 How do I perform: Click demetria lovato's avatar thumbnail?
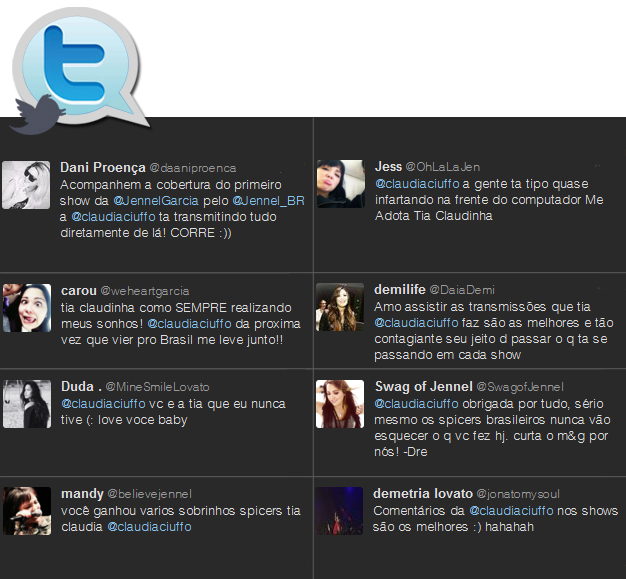tap(340, 511)
